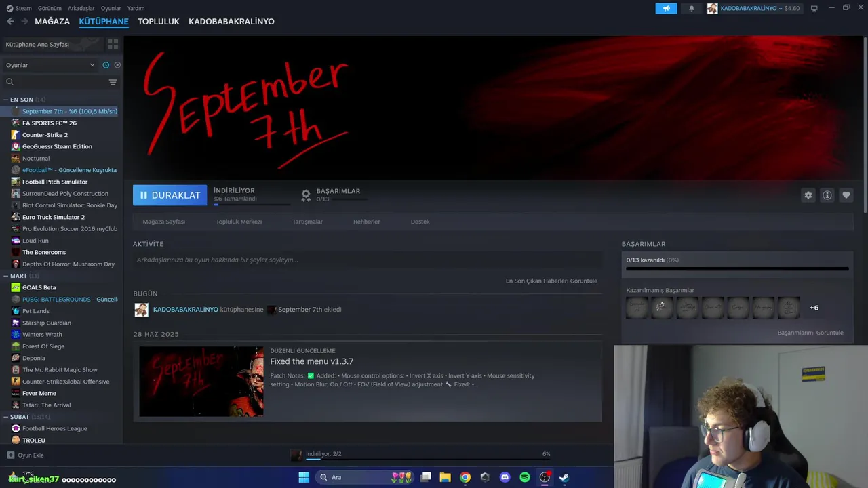Open GeoGuessr Steam Edition entry
This screenshot has height=488, width=868.
[57, 146]
